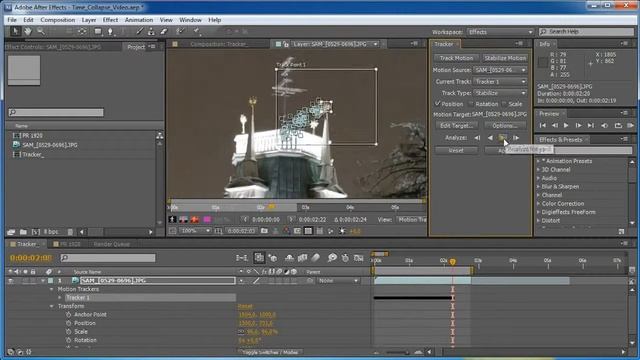Click Interpret Footage icon in Project panel
The width and height of the screenshot is (640, 360).
[11, 232]
